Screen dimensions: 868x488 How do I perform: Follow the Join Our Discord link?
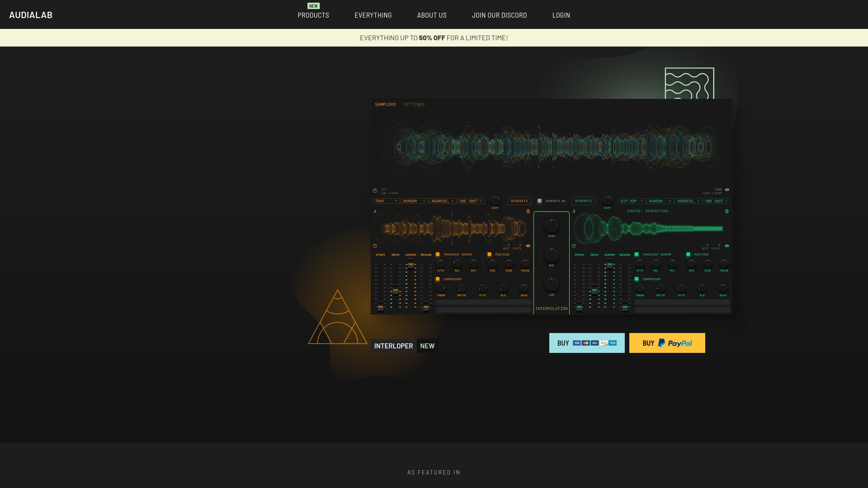point(499,15)
